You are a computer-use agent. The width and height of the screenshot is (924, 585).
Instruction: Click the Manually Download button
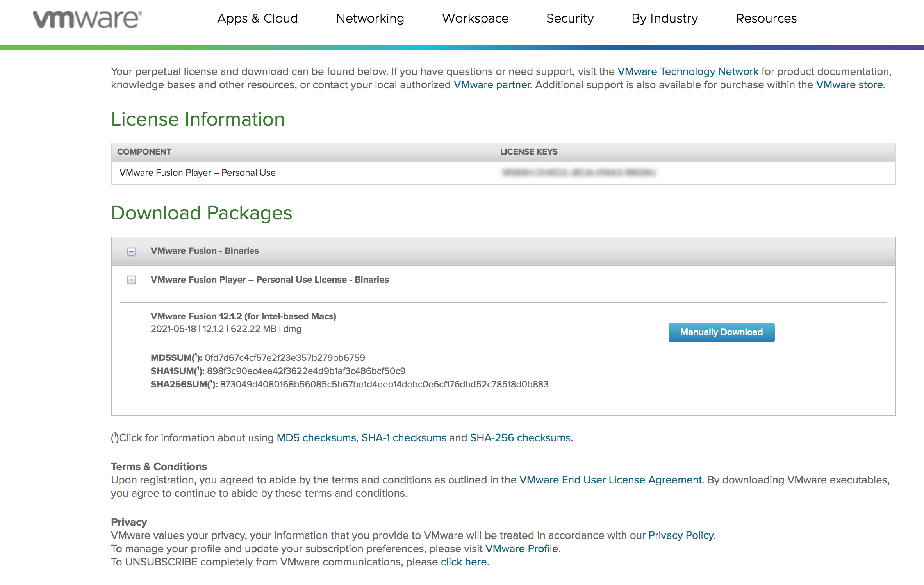[721, 332]
